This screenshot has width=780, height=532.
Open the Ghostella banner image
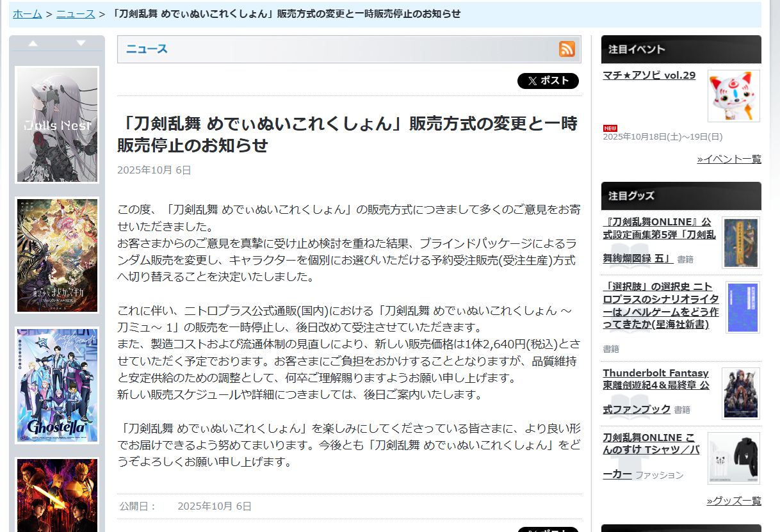click(x=57, y=385)
